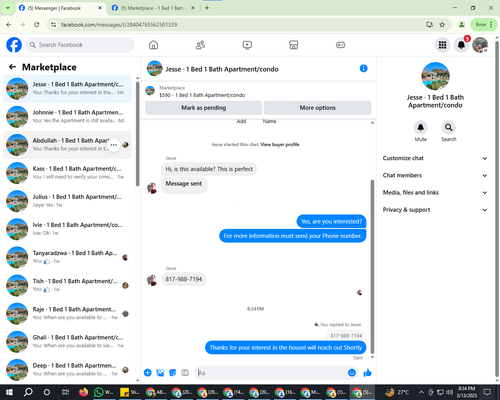The image size is (500, 400).
Task: Click Mark as pending button
Action: (203, 108)
